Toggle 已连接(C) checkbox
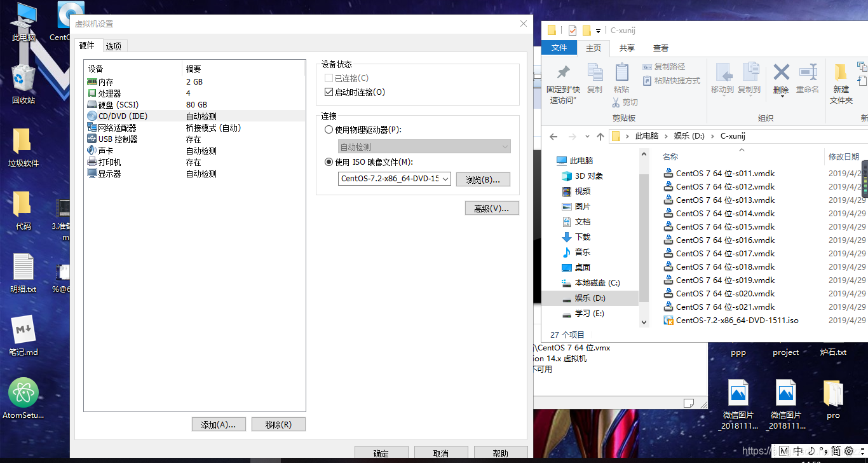 click(329, 78)
